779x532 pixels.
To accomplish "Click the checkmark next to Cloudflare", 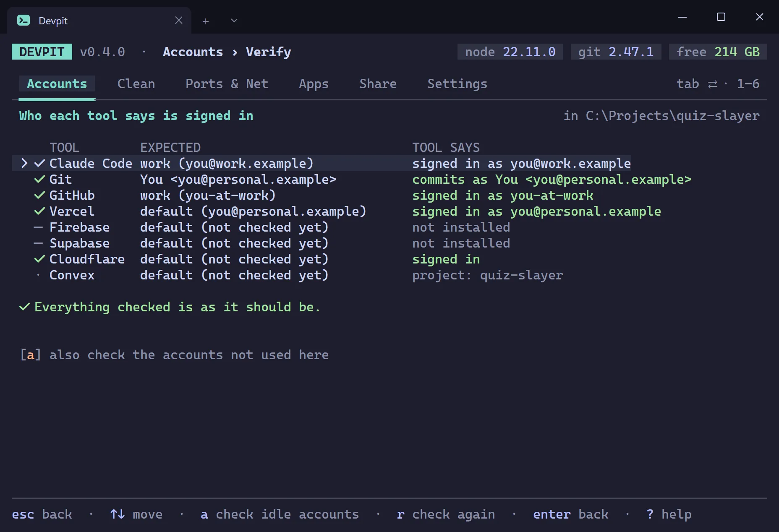I will [x=39, y=259].
